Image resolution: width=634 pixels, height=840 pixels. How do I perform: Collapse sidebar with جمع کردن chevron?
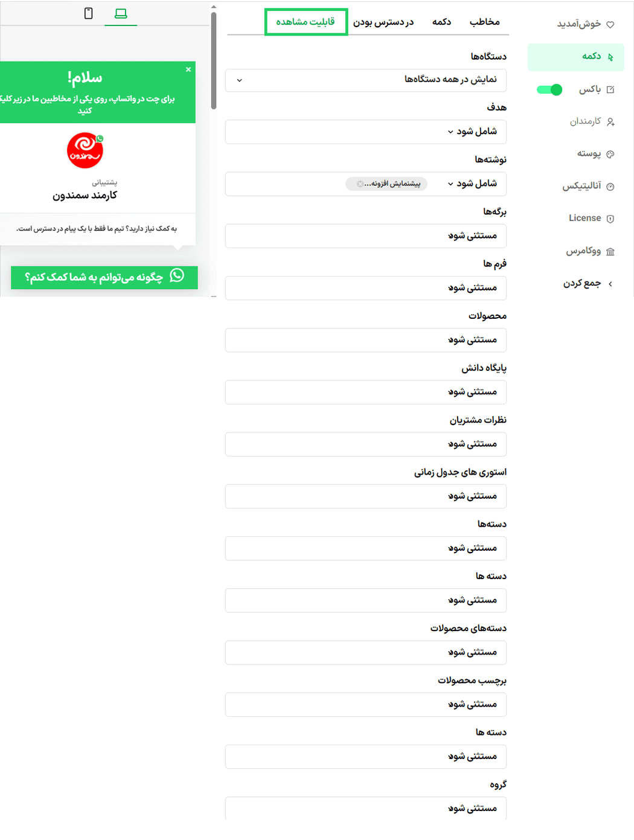(610, 284)
